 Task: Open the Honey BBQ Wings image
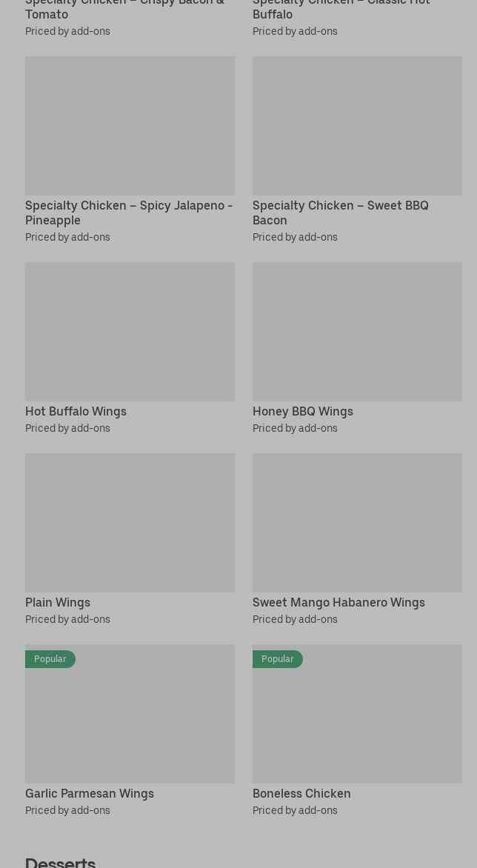[x=357, y=331]
